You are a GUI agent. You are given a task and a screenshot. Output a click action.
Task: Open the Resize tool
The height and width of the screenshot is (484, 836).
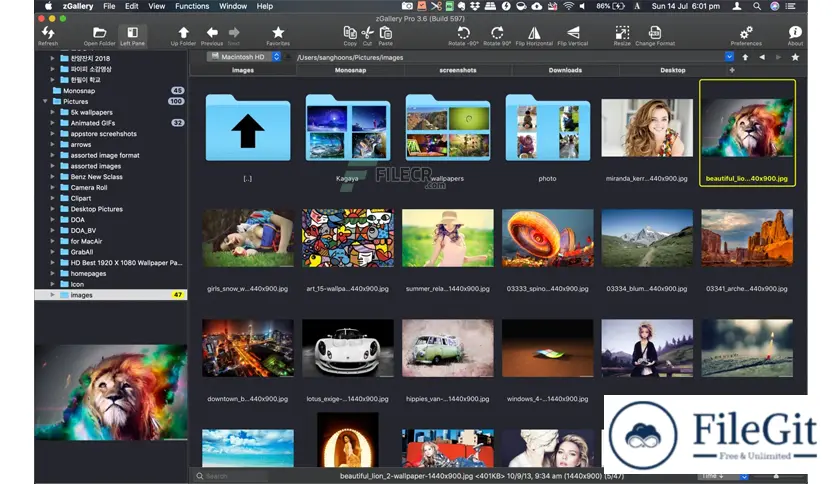pos(622,36)
